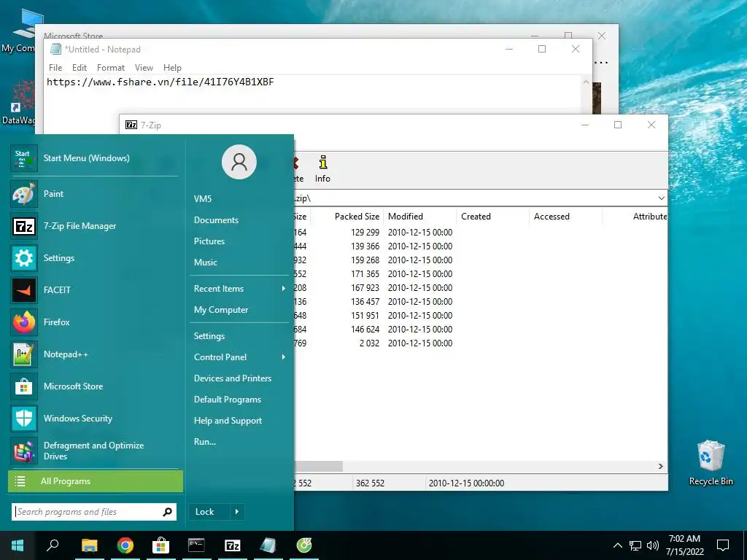Click the Notepad vertical scrollbar up arrow

586,82
